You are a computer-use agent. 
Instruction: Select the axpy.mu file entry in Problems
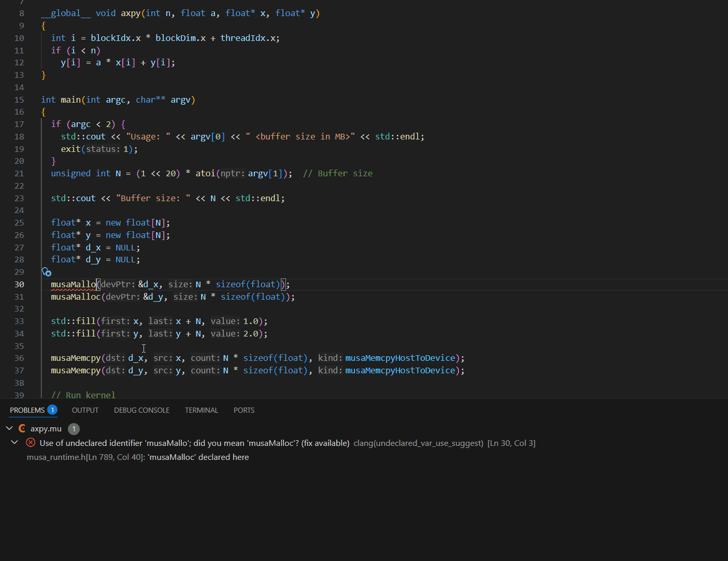46,429
